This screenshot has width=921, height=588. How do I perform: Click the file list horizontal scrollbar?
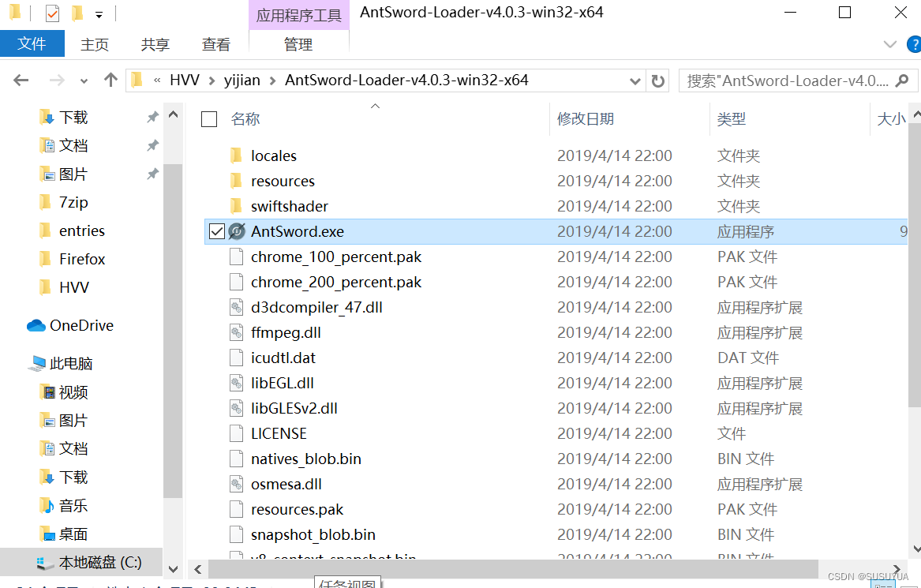[x=513, y=569]
